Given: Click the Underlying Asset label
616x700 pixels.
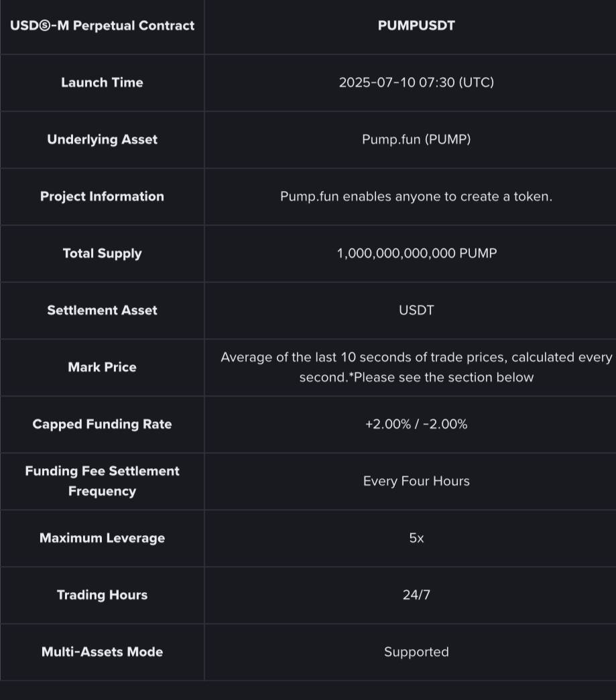Looking at the screenshot, I should [103, 139].
